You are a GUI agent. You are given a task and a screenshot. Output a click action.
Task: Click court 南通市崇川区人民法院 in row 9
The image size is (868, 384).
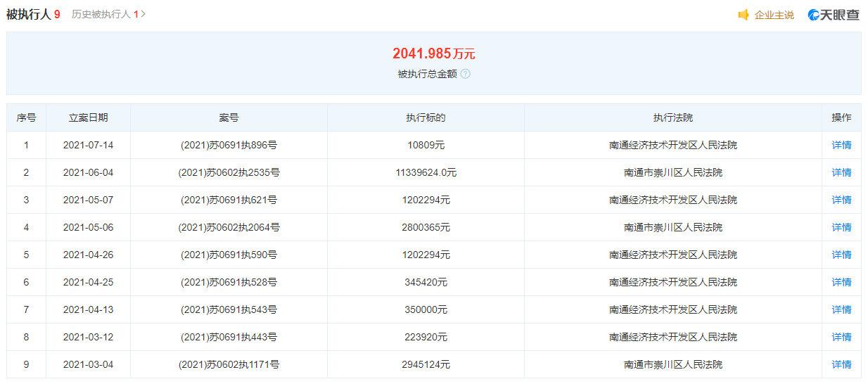pyautogui.click(x=673, y=364)
